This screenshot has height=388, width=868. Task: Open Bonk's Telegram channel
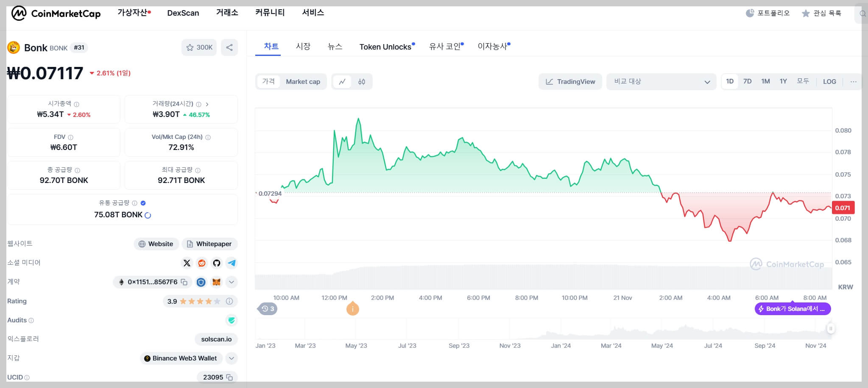(232, 263)
